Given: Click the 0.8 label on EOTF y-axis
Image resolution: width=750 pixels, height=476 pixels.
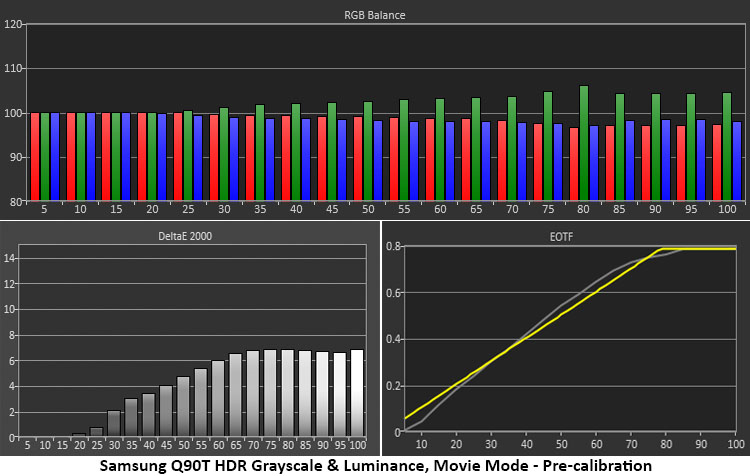Looking at the screenshot, I should click(x=394, y=246).
